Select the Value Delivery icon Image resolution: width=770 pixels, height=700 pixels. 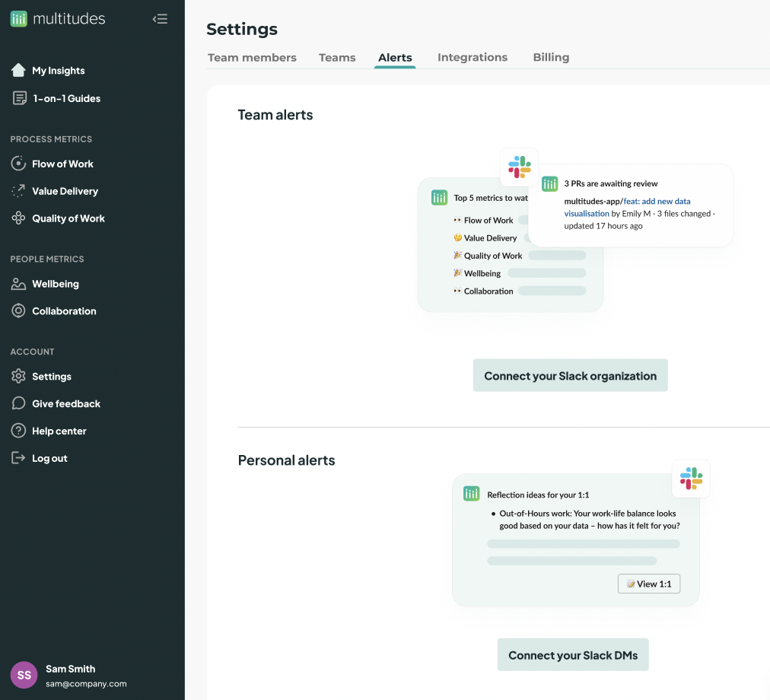point(19,191)
